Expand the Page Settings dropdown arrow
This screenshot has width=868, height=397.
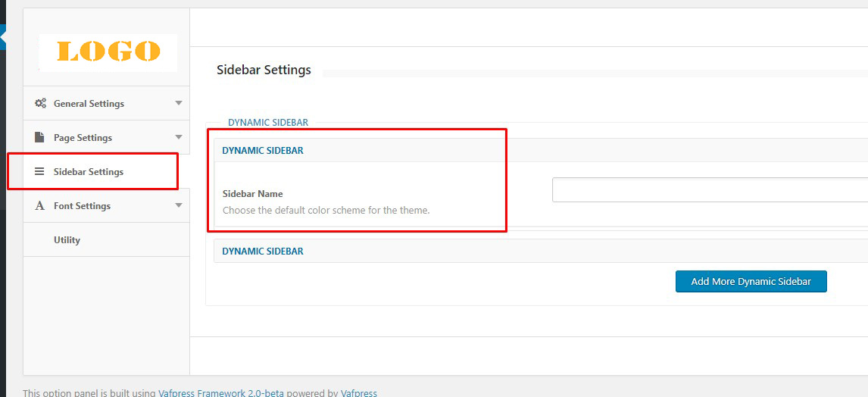(179, 137)
